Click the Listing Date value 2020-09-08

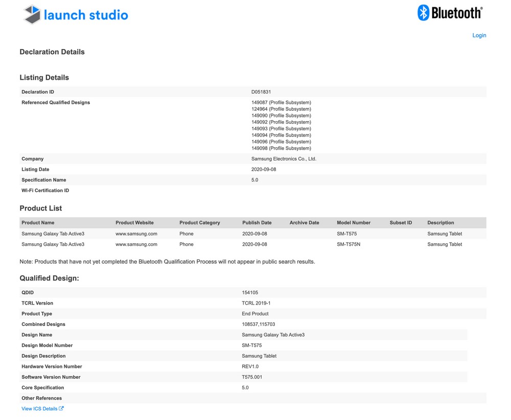pos(264,169)
